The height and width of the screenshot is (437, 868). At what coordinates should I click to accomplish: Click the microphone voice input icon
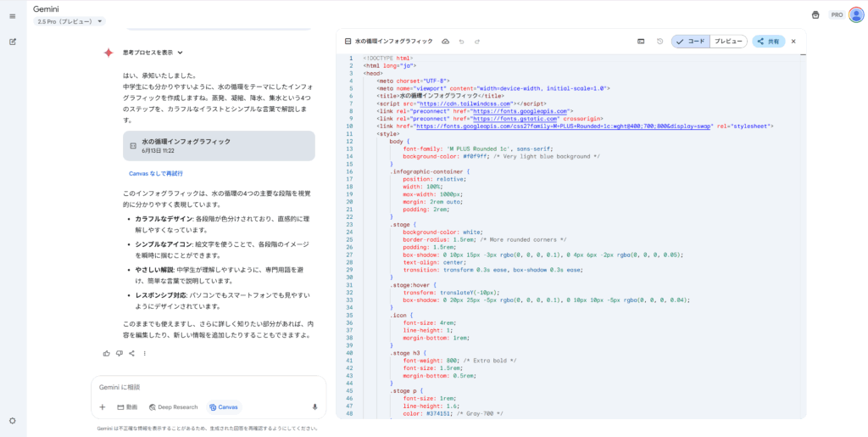click(315, 407)
